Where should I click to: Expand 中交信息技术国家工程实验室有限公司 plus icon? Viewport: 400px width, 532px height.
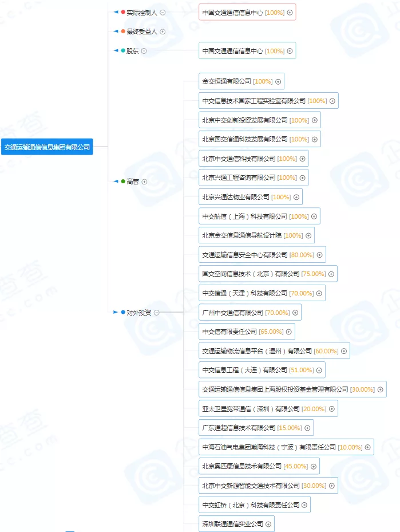[332, 101]
